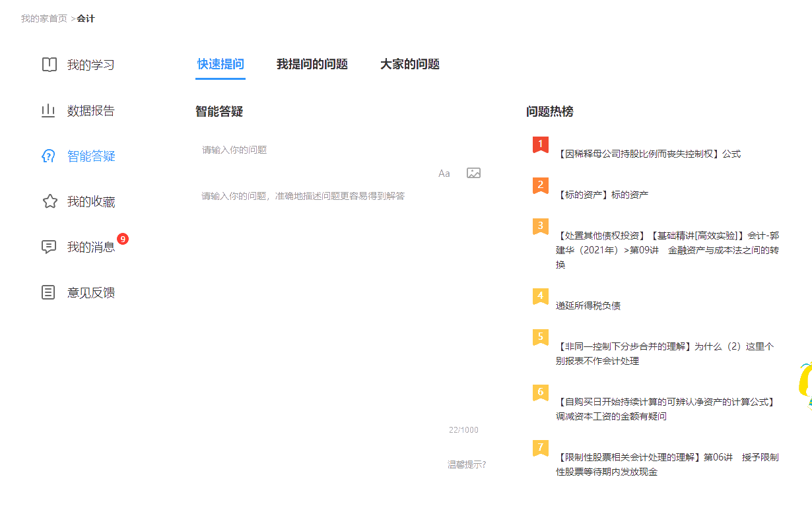Click the 意见反馈 feedback icon

(x=48, y=292)
